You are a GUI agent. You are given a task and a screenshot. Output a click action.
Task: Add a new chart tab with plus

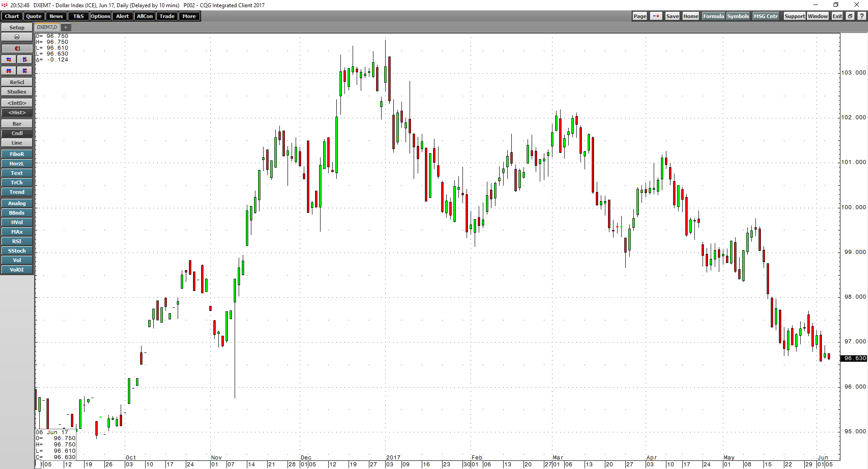coord(66,28)
